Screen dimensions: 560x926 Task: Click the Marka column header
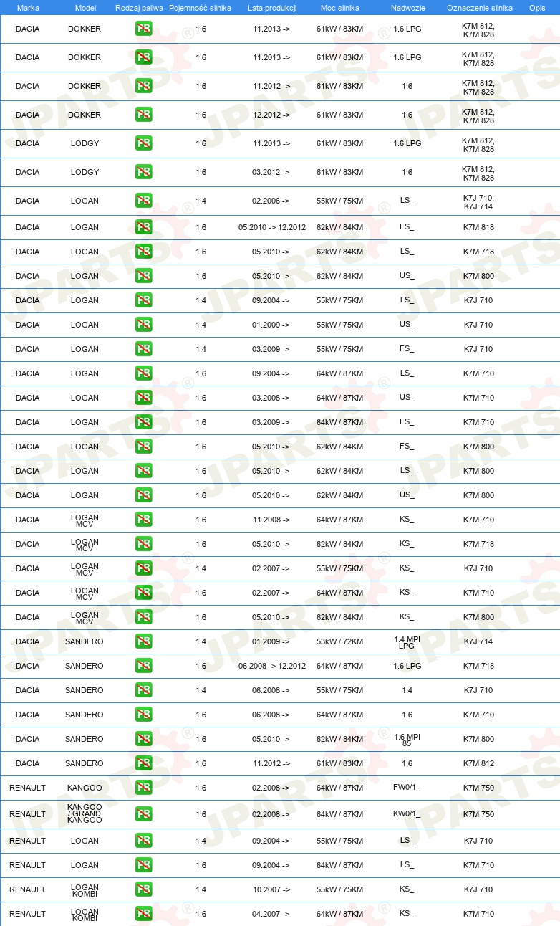click(28, 8)
